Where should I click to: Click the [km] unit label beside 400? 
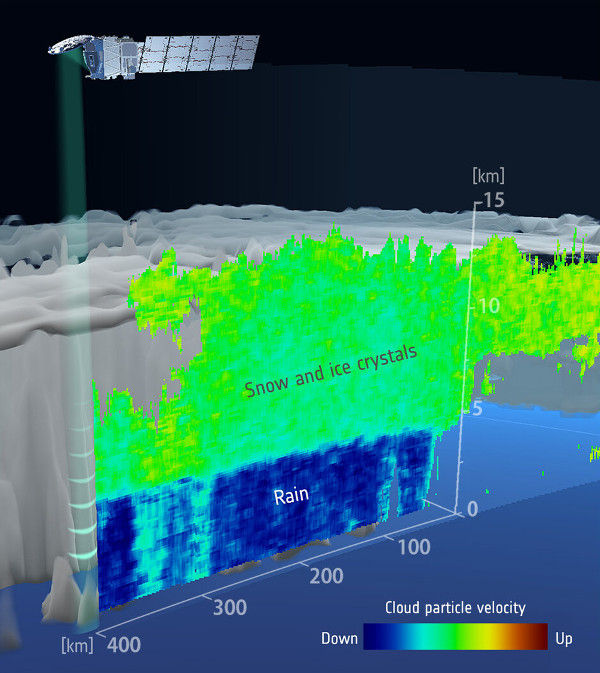(76, 645)
